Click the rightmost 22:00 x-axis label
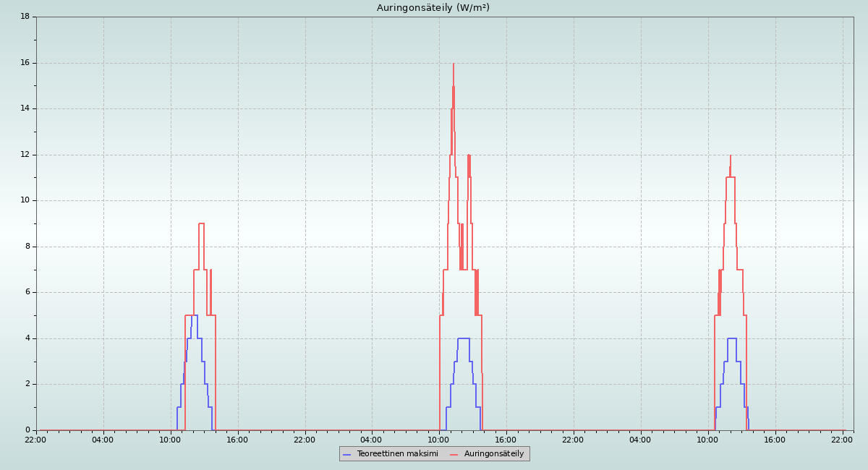 click(842, 440)
